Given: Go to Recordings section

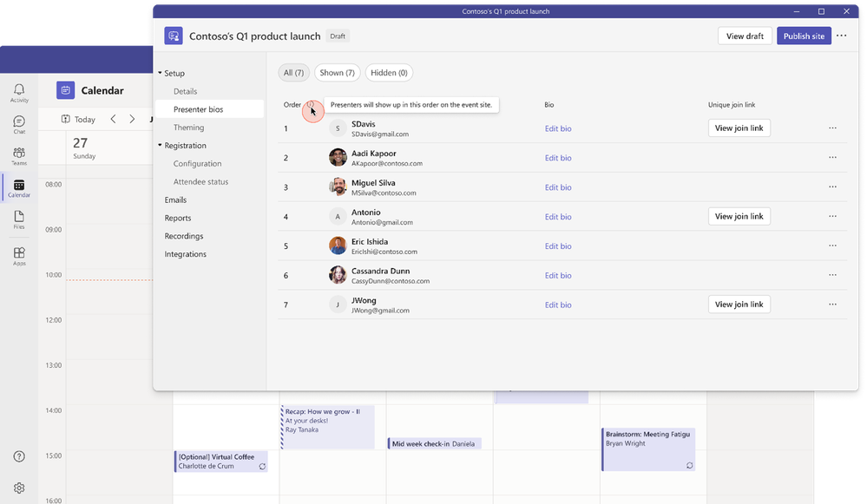Looking at the screenshot, I should (x=184, y=236).
